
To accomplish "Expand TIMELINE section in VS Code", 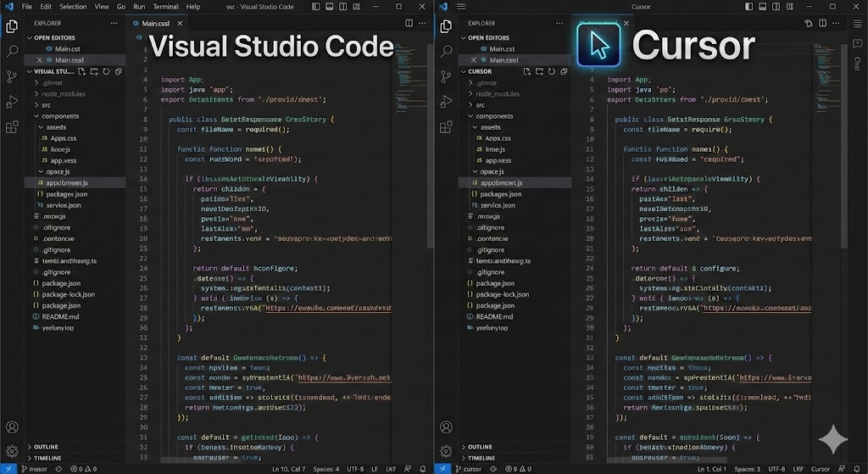I will [75, 458].
